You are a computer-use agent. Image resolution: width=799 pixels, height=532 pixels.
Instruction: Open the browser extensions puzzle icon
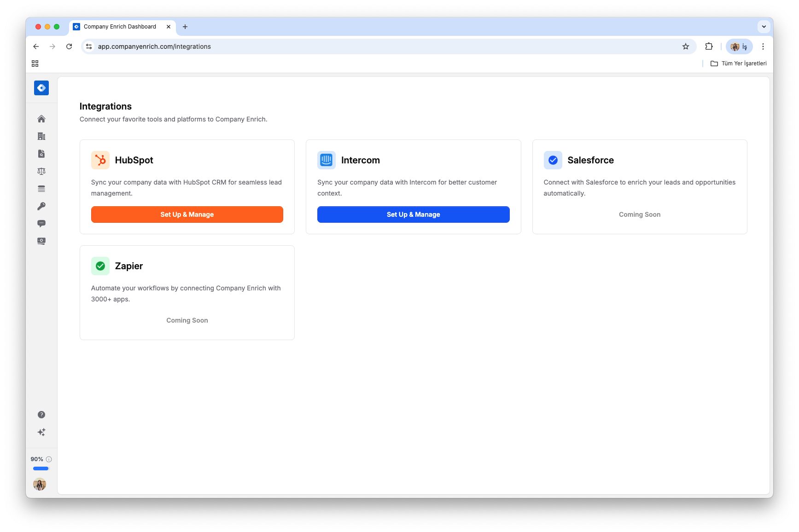pyautogui.click(x=709, y=46)
